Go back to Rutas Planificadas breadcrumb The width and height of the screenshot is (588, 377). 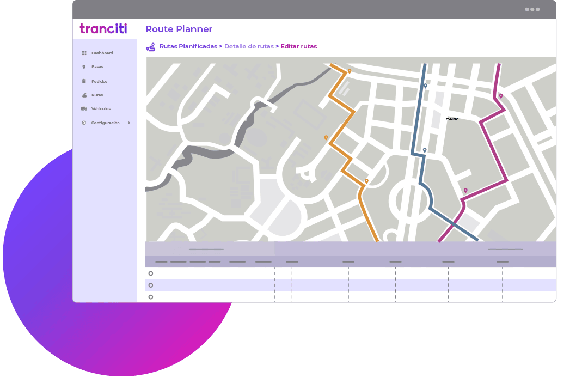pyautogui.click(x=188, y=46)
